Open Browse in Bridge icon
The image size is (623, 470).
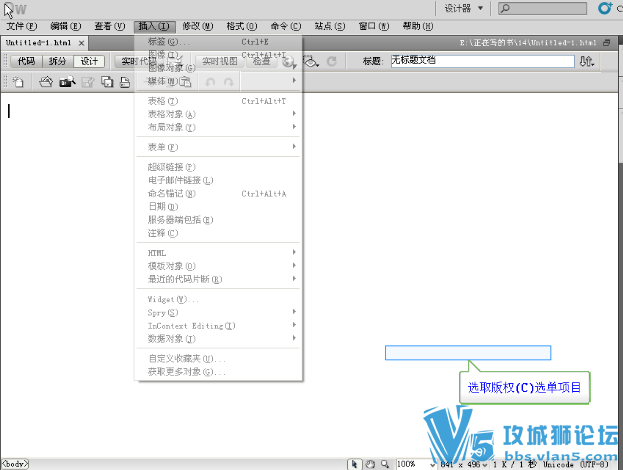pyautogui.click(x=67, y=82)
